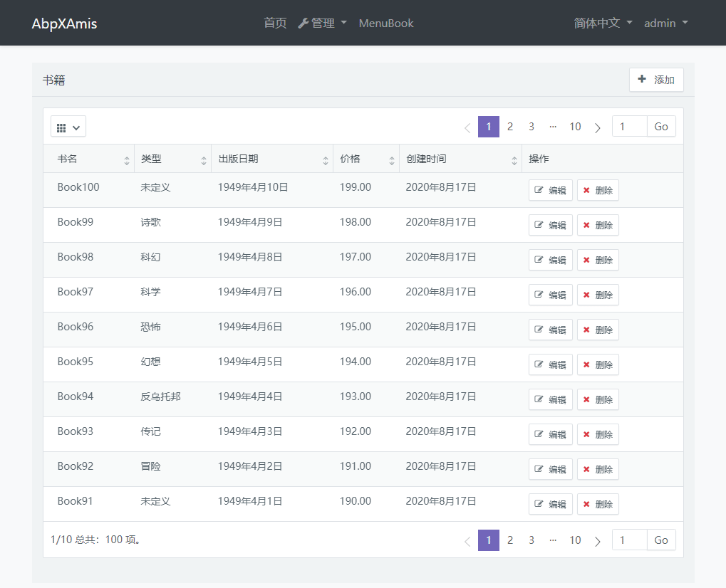
Task: Expand the 简体中文 language dropdown
Action: [603, 23]
